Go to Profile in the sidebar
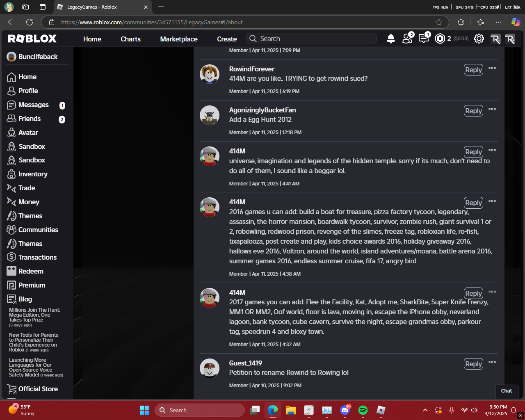Screen dimensions: 525x420 [28, 91]
